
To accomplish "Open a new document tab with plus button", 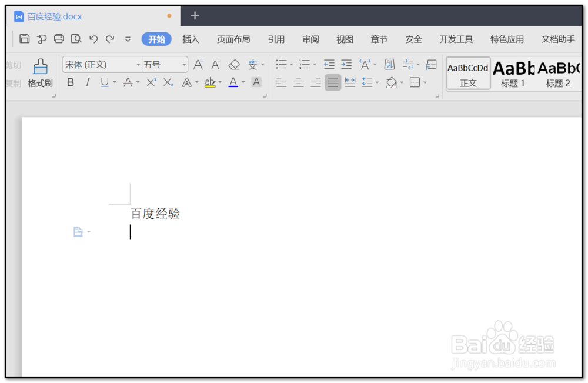I will [x=195, y=15].
